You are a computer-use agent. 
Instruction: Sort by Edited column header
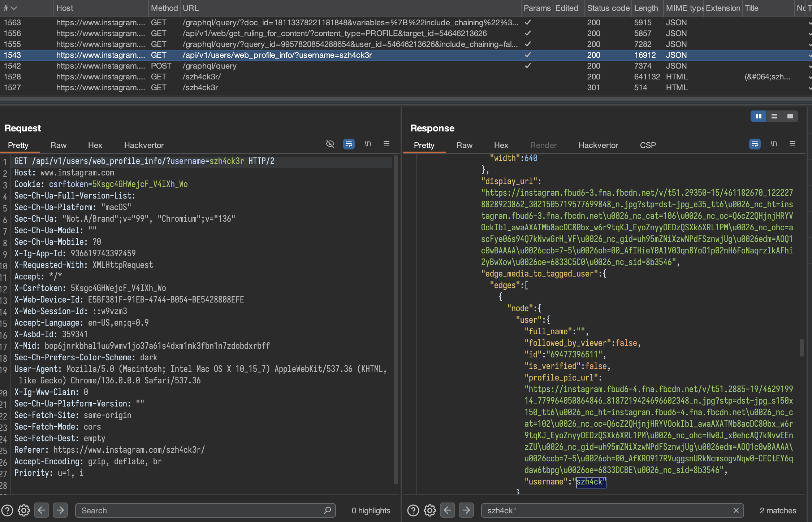(x=569, y=8)
